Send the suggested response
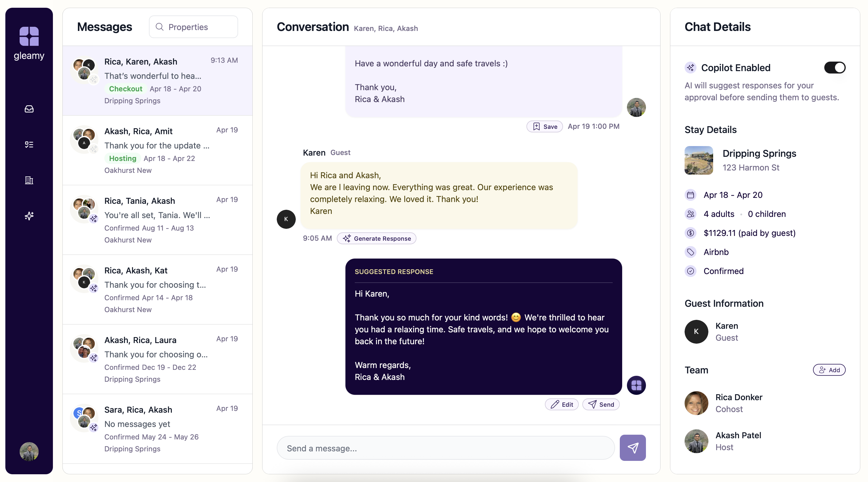 601,404
